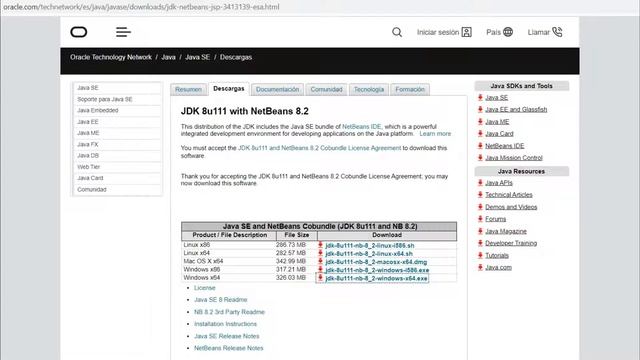Open the Documentación tab
Viewport: 640px width, 360px height.
tap(278, 89)
